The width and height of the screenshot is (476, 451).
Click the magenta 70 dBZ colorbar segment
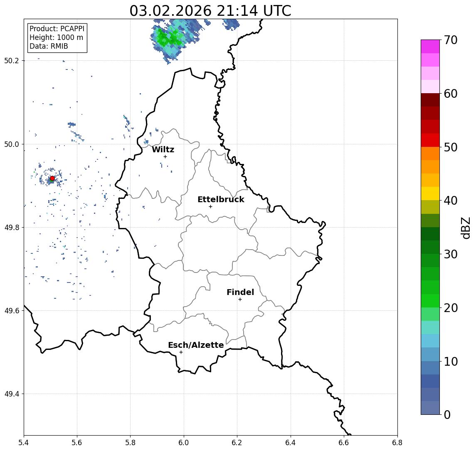pos(430,47)
